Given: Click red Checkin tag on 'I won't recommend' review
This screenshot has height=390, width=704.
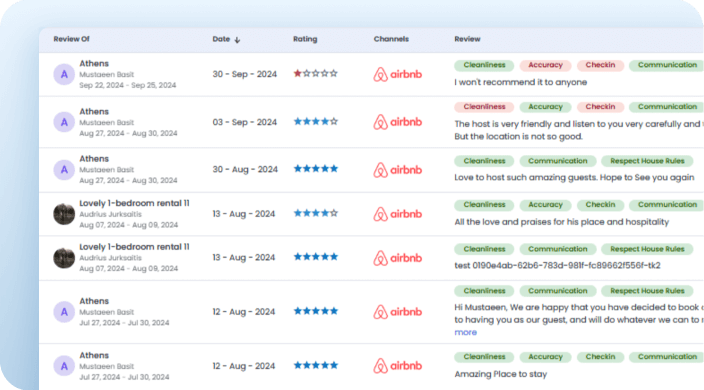Looking at the screenshot, I should pyautogui.click(x=600, y=65).
